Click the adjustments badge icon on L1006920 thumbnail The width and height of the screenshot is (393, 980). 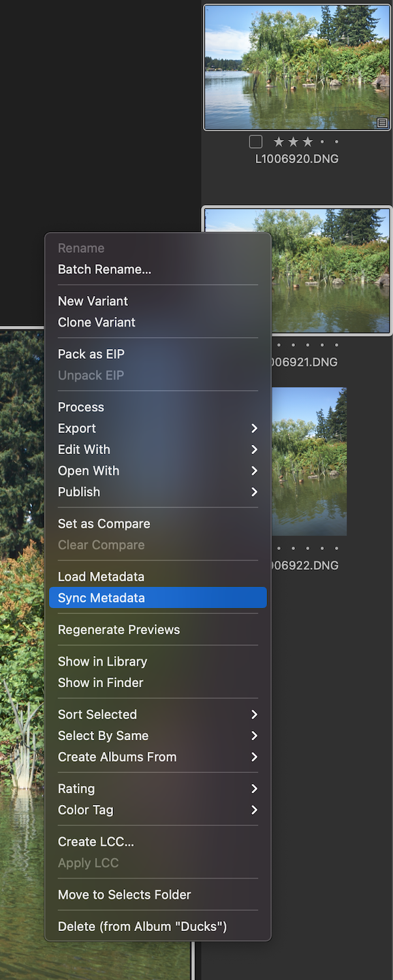coord(383,122)
